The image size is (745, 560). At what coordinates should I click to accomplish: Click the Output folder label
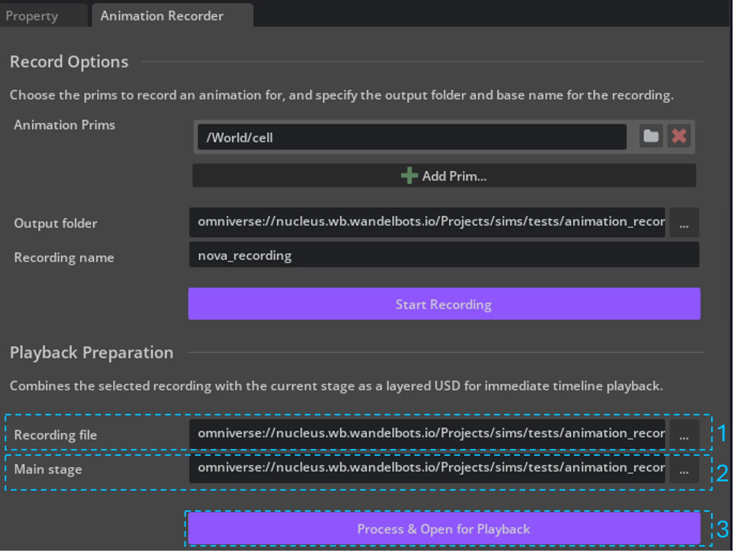(56, 223)
